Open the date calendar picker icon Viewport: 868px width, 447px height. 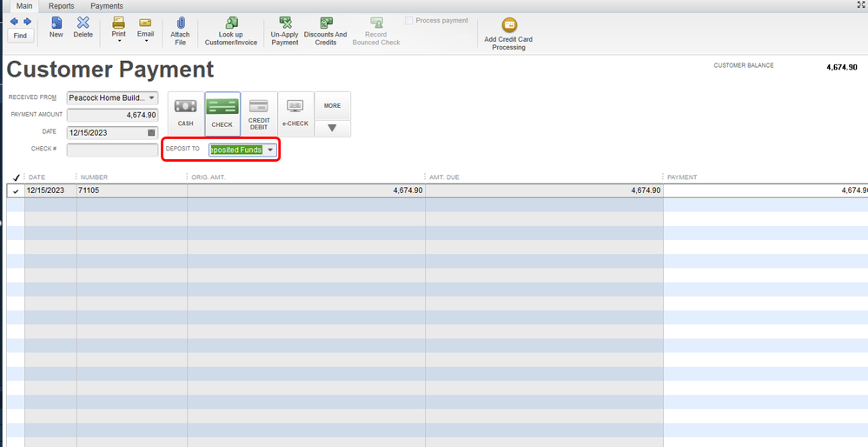[151, 133]
